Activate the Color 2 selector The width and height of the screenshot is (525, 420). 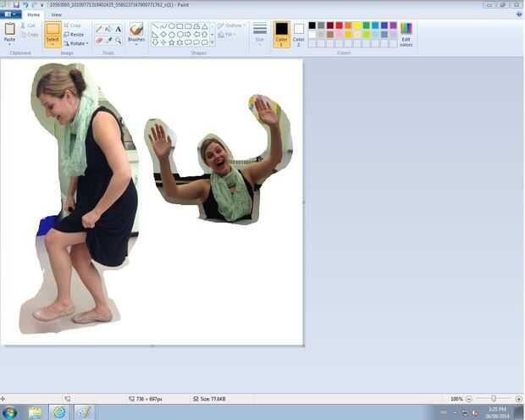pyautogui.click(x=298, y=34)
